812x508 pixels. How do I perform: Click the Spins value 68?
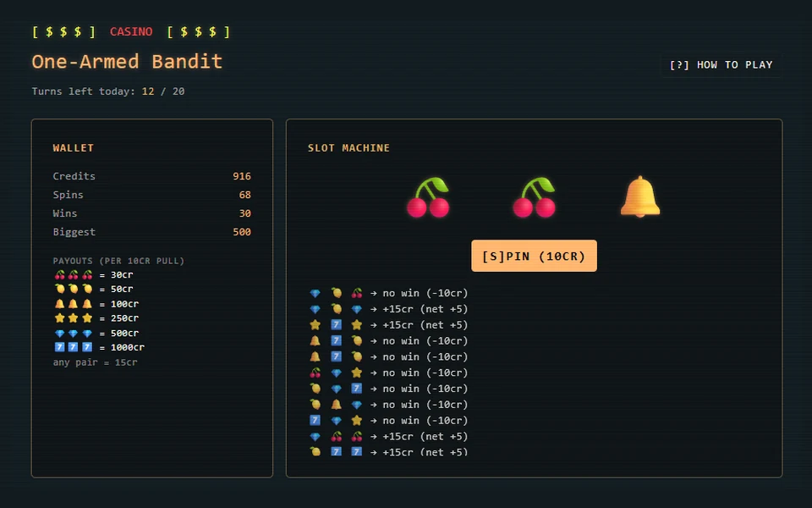pos(245,195)
